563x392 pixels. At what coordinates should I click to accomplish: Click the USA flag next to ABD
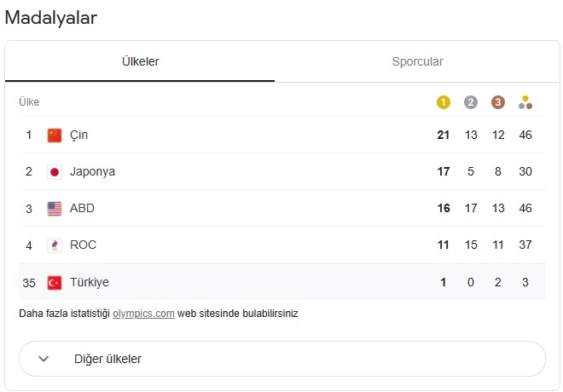[x=55, y=209]
